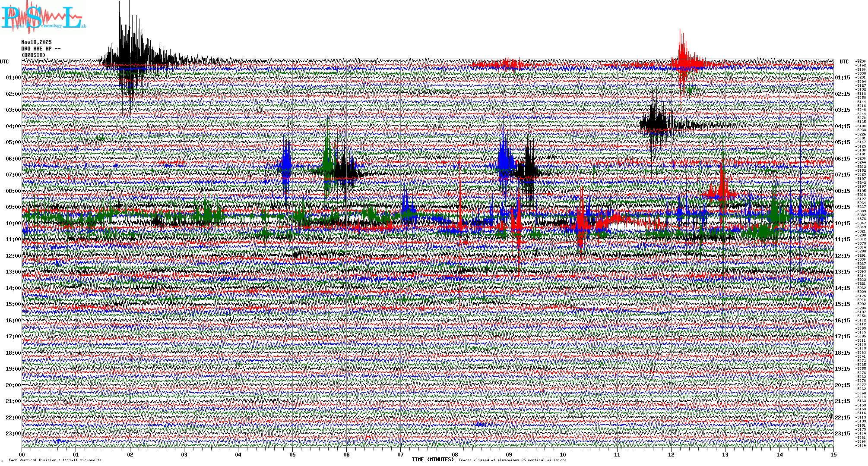The image size is (868, 466).
Task: Click the Patras Seismology Lab logo
Action: [x=42, y=17]
